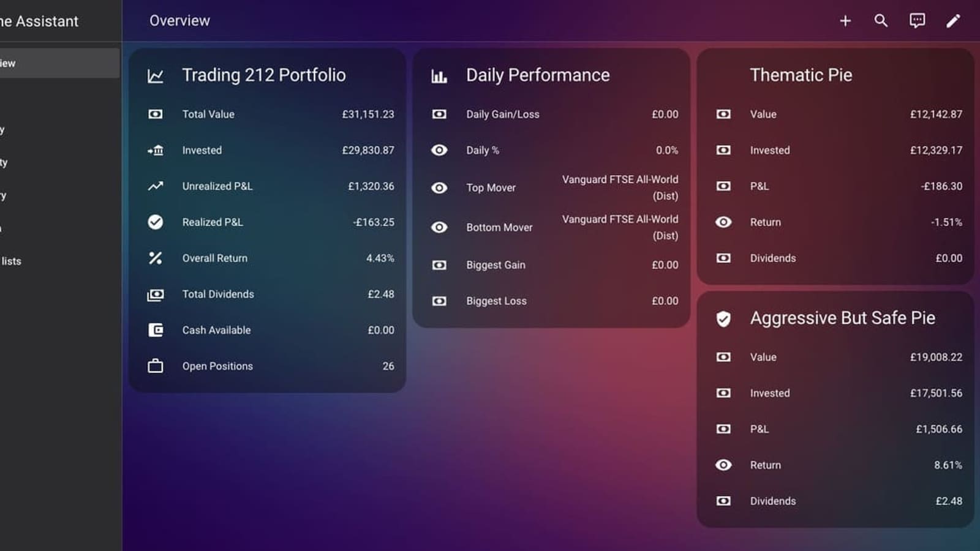Viewport: 980px width, 551px height.
Task: Click the chart icon beside Trading 212 Portfolio
Action: [156, 76]
